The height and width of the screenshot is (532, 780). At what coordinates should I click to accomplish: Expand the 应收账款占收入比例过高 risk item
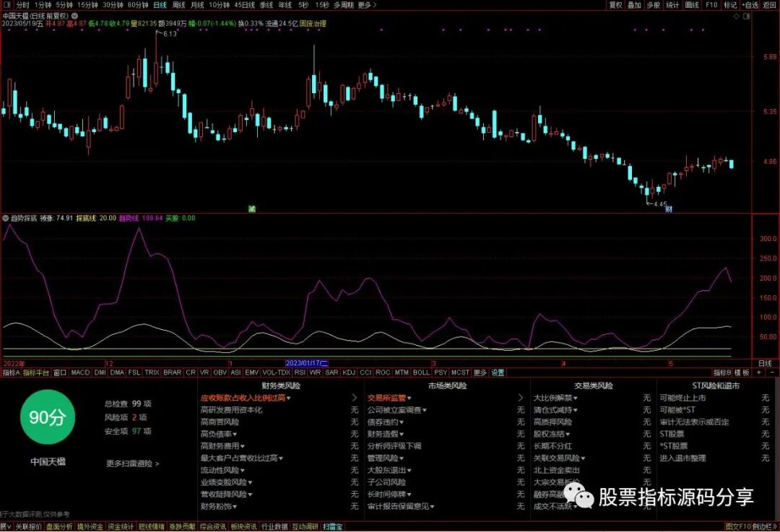(246, 398)
